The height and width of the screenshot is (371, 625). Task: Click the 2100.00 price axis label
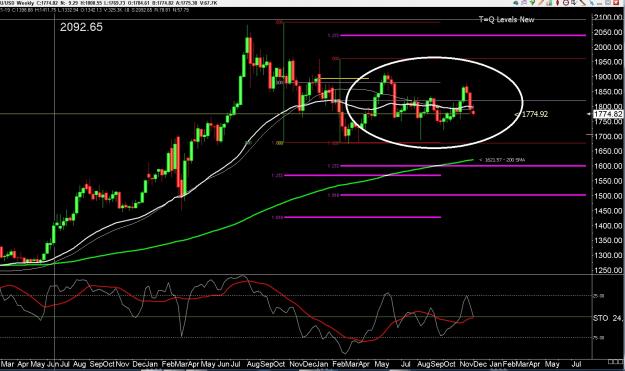pyautogui.click(x=608, y=17)
